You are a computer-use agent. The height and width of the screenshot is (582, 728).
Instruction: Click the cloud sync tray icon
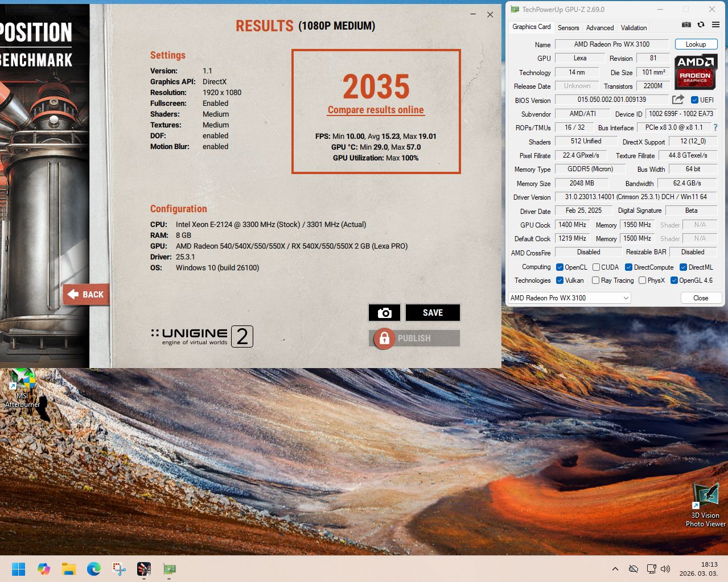point(633,569)
